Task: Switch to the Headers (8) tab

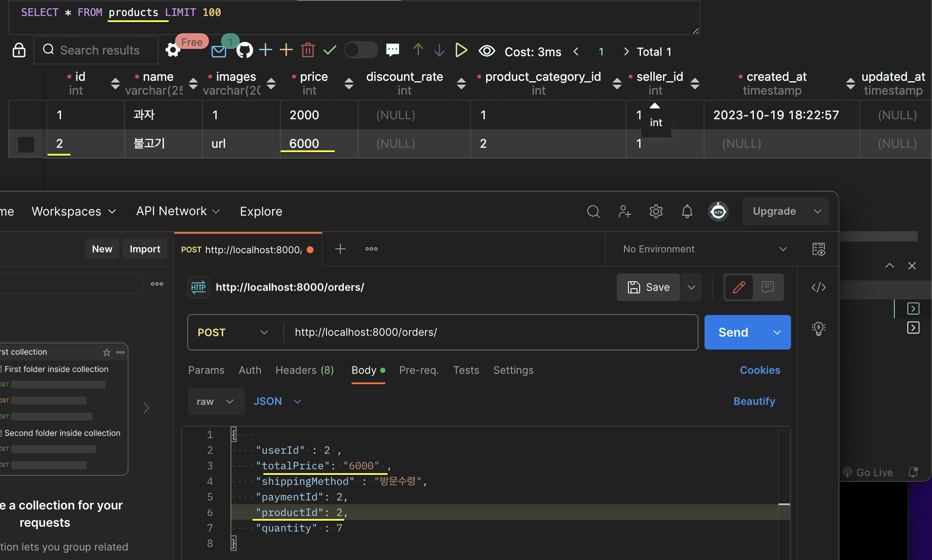Action: 304,370
